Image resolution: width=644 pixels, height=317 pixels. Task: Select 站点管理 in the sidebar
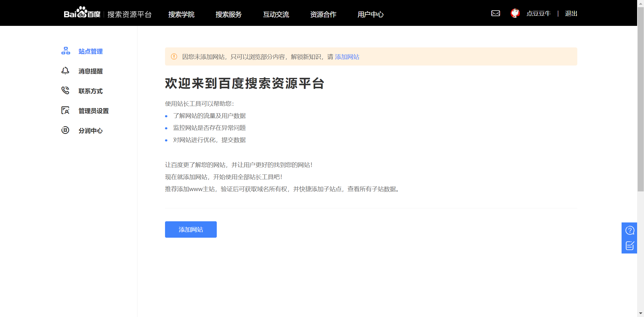(91, 51)
